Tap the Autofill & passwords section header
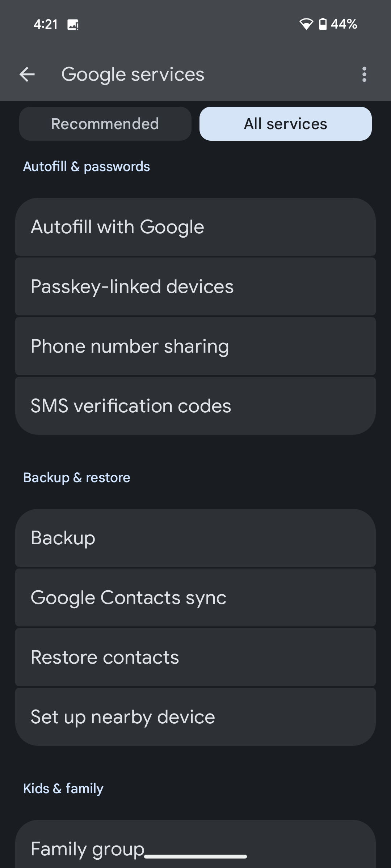 click(x=87, y=166)
